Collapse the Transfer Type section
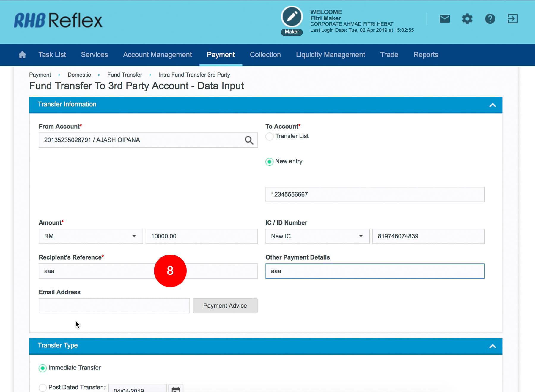This screenshot has height=392, width=535. coord(492,346)
